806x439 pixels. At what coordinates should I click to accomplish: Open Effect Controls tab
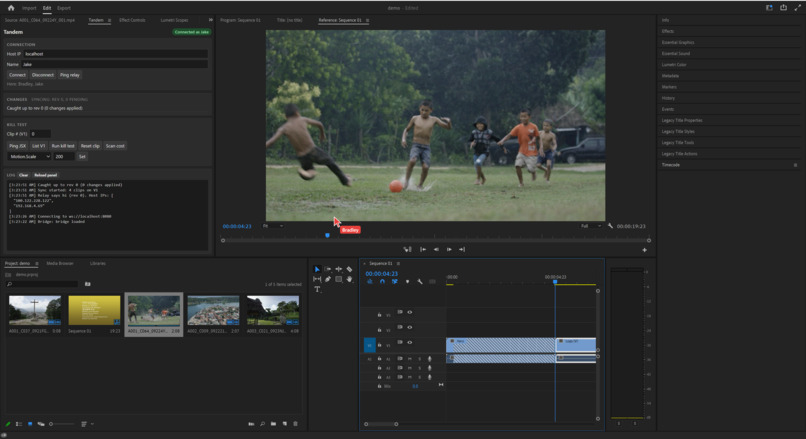point(132,20)
